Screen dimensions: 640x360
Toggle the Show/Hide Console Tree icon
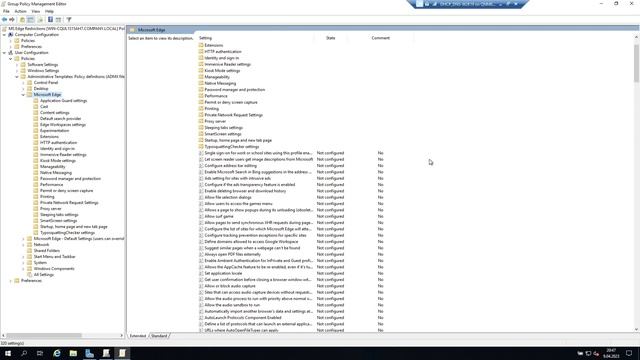tap(31, 20)
